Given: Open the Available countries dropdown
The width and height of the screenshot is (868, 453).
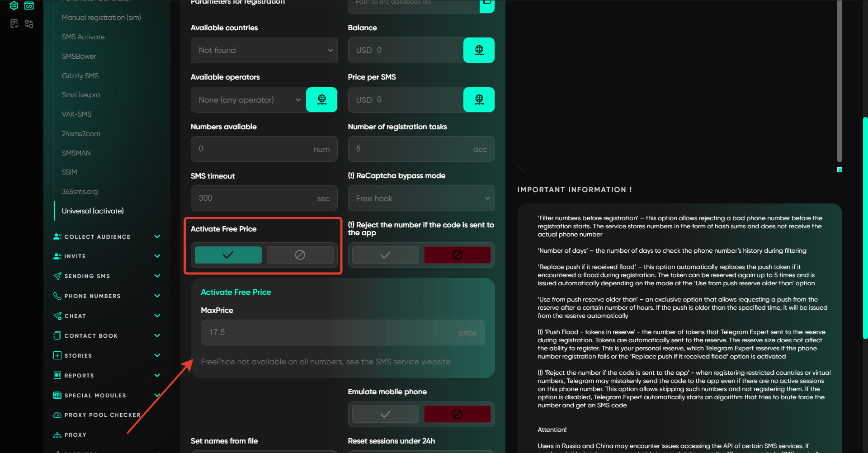Looking at the screenshot, I should 264,50.
